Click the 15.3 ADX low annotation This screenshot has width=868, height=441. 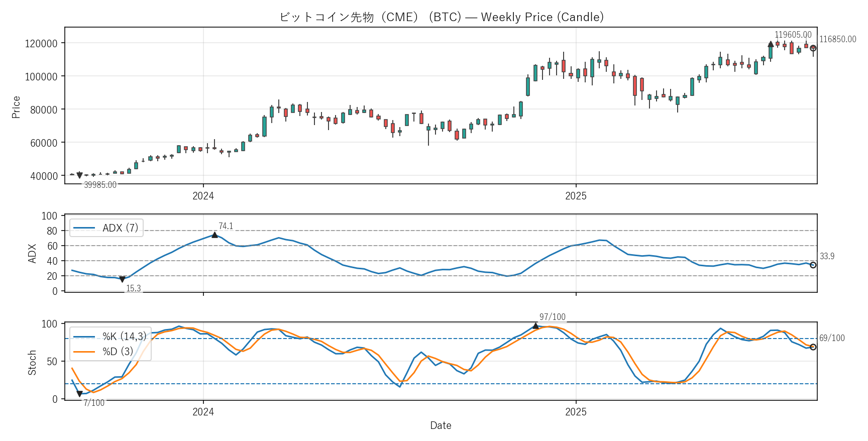(x=133, y=288)
